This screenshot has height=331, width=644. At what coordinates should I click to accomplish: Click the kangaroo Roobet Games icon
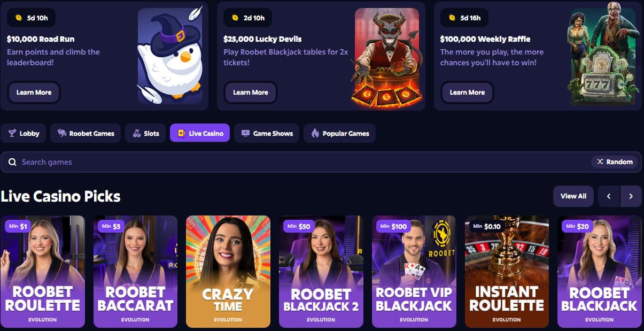click(x=62, y=133)
